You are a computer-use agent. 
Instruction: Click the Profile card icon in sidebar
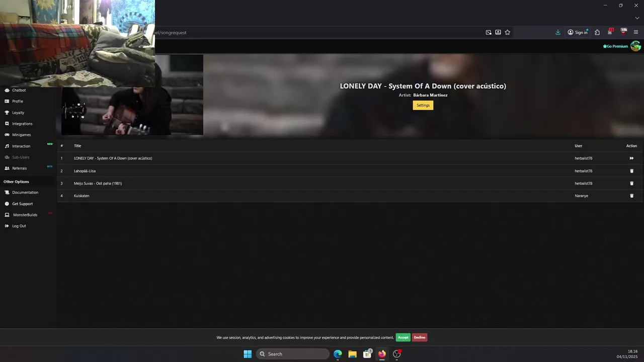click(7, 102)
